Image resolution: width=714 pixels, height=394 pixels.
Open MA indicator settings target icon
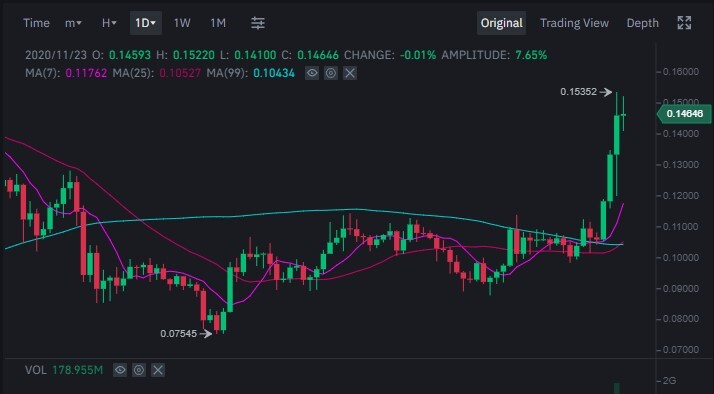pyautogui.click(x=331, y=73)
